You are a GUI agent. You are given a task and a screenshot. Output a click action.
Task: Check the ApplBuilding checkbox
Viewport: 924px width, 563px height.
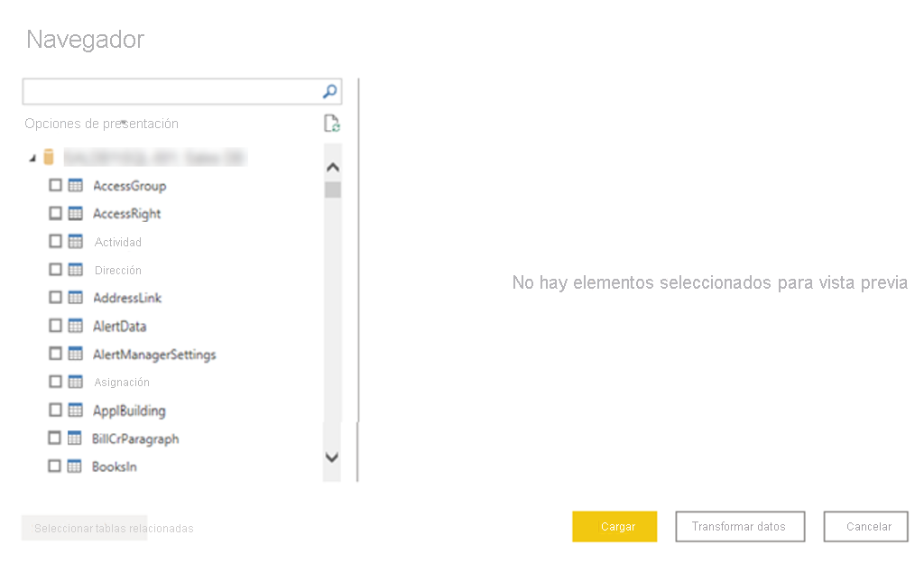click(x=55, y=410)
